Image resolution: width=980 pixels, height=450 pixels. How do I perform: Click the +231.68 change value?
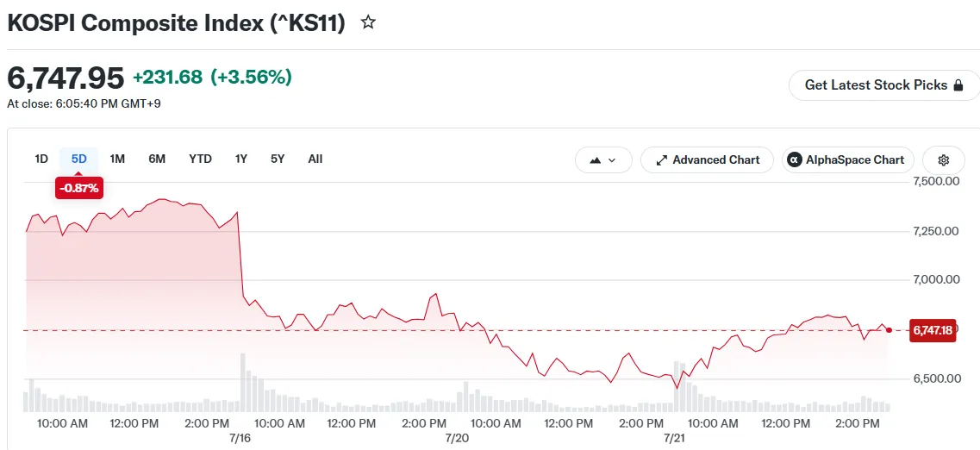pos(167,78)
